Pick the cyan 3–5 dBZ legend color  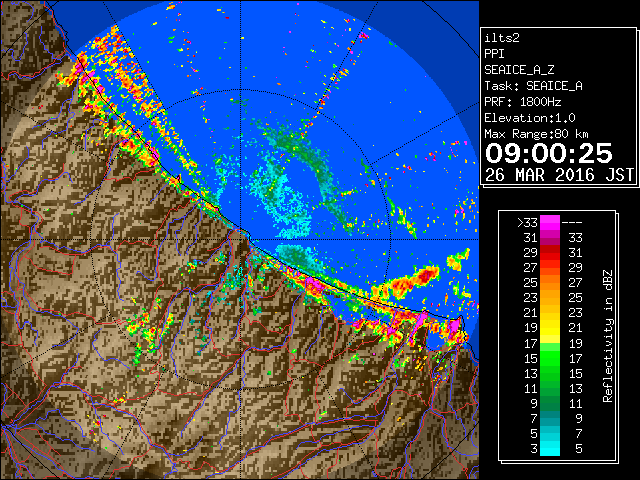(550, 449)
